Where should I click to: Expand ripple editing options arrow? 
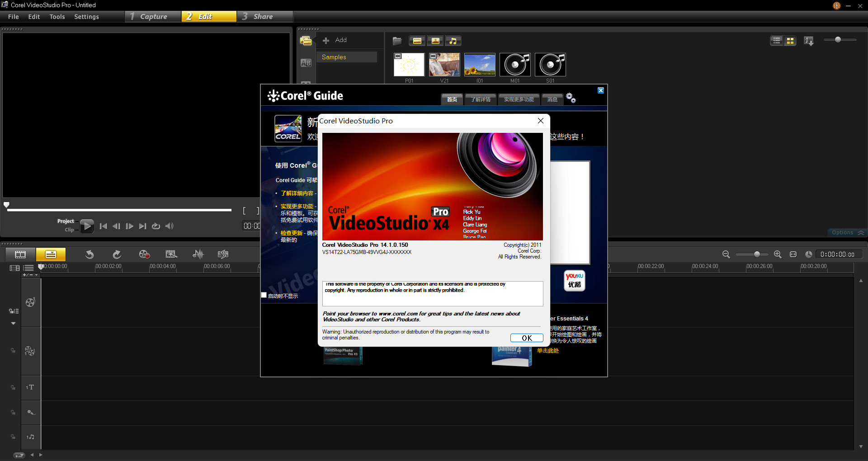tap(13, 323)
